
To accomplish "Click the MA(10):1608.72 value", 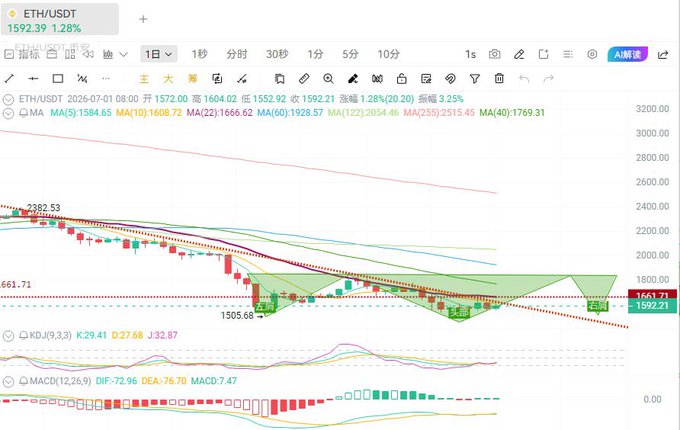I will [149, 113].
